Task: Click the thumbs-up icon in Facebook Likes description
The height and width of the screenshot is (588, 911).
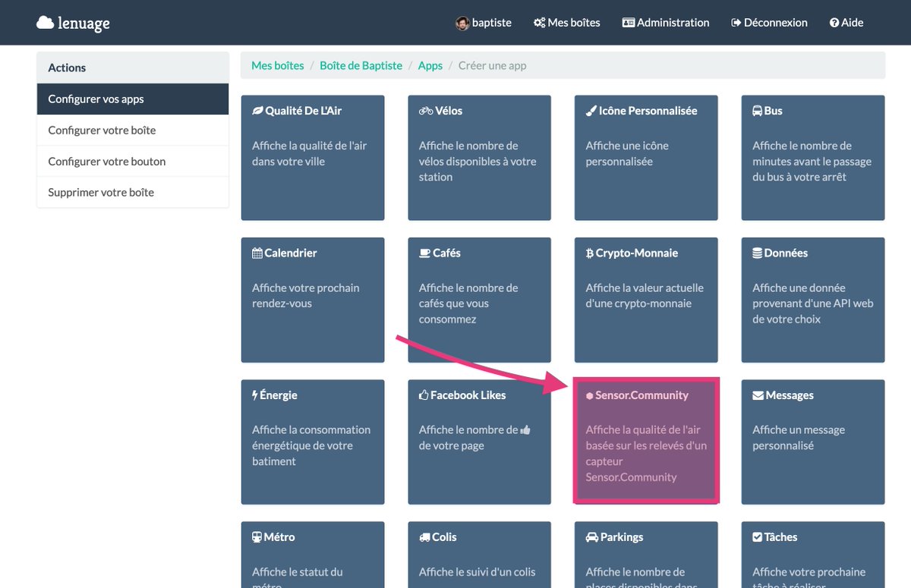Action: pyautogui.click(x=525, y=430)
